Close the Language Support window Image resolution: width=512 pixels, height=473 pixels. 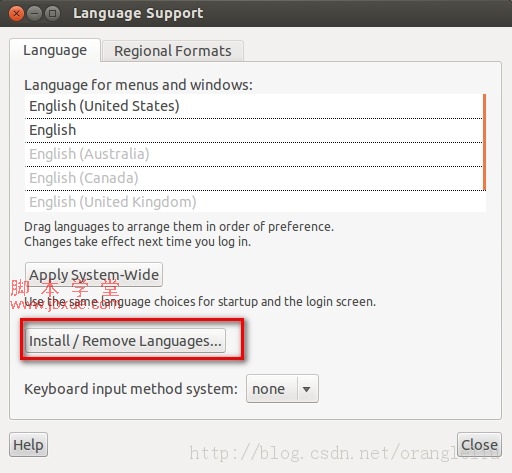[16, 14]
